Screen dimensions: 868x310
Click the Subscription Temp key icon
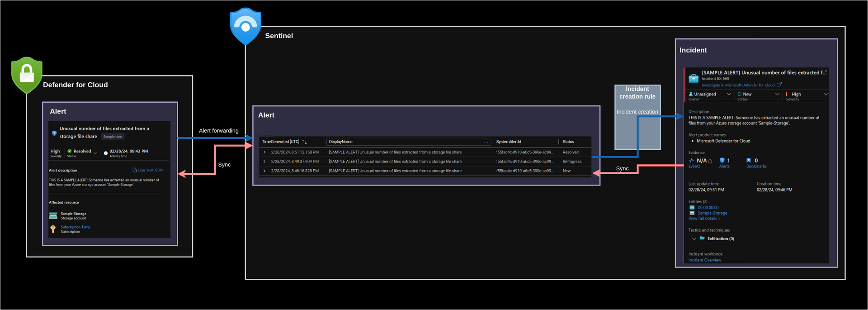pos(53,229)
